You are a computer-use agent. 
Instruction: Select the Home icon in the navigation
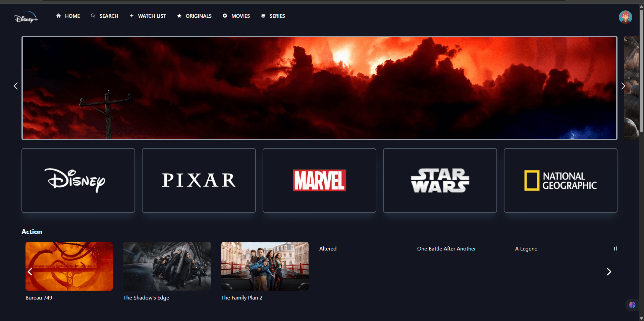click(x=59, y=16)
